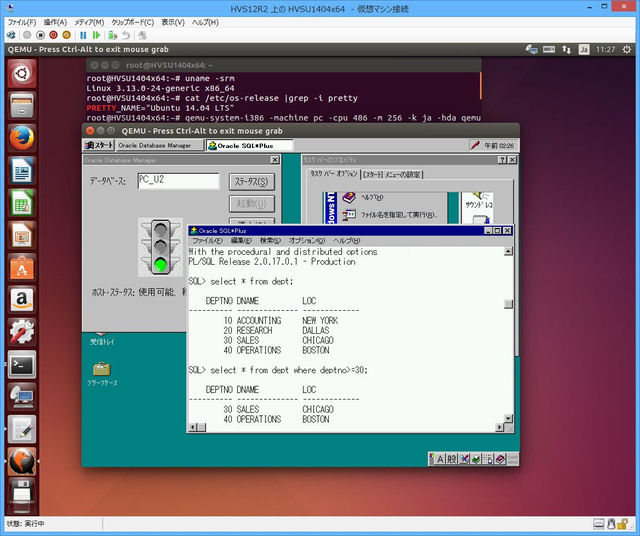640x536 pixels.
Task: Select Oracle SQL*Plus taskbar button
Action: click(249, 145)
